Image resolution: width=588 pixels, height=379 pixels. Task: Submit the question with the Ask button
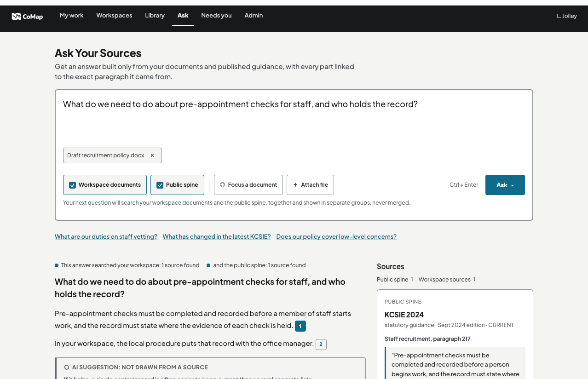click(505, 185)
